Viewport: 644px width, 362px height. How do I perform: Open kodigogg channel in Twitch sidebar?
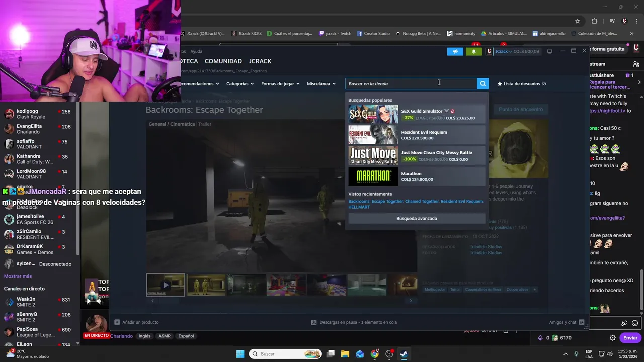(38, 114)
